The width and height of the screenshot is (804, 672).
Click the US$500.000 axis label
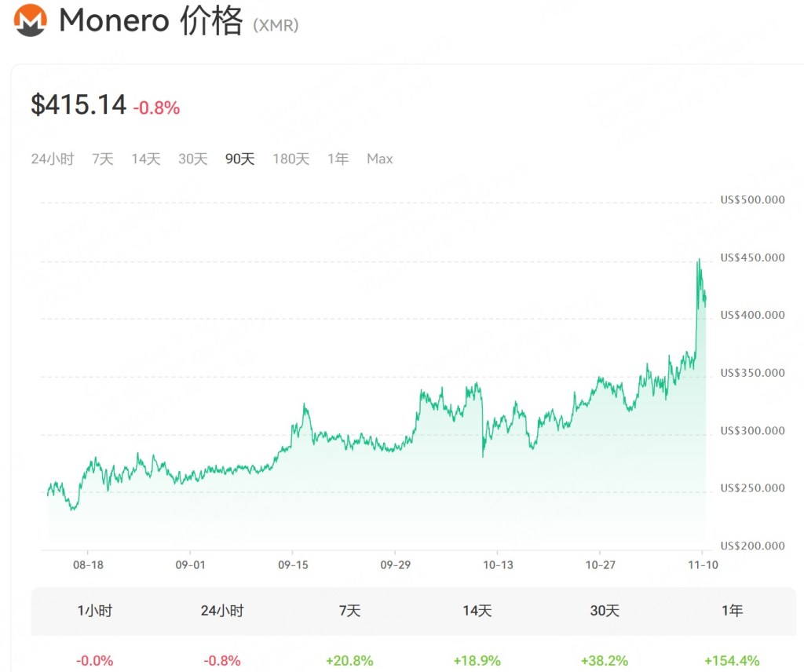click(x=751, y=199)
